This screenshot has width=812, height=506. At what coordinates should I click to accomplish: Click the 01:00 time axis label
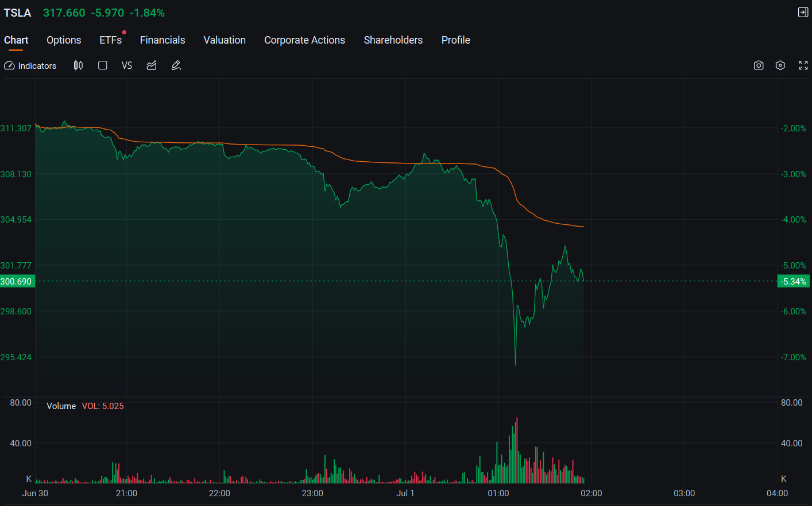(x=498, y=493)
